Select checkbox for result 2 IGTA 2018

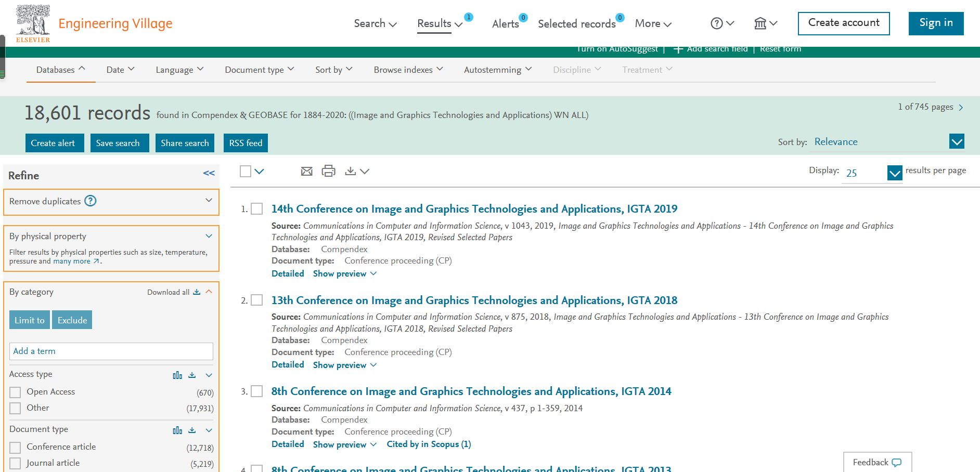pyautogui.click(x=257, y=300)
